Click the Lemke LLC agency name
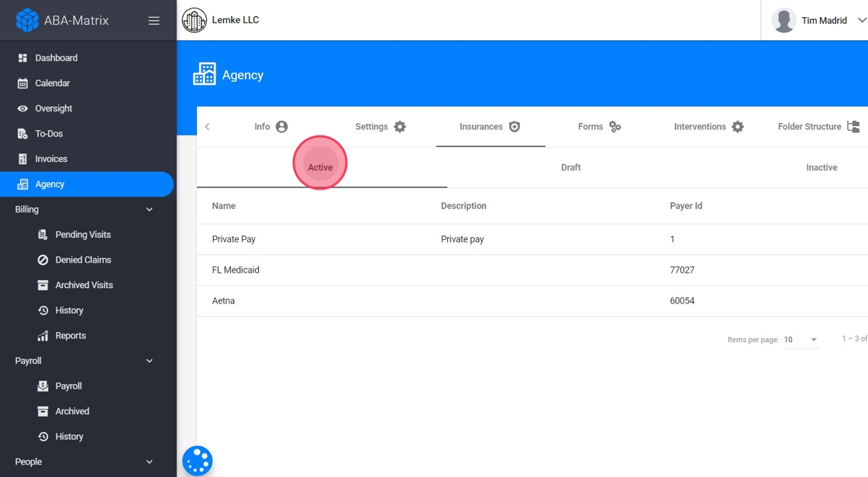The image size is (868, 477). pyautogui.click(x=236, y=20)
